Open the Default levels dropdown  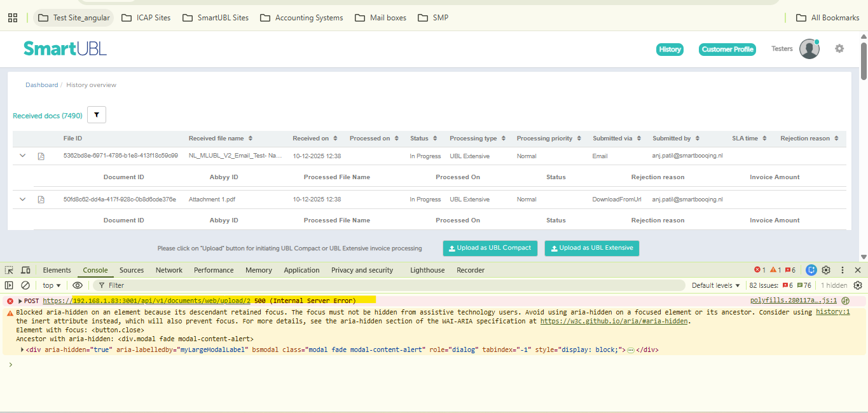coord(716,285)
